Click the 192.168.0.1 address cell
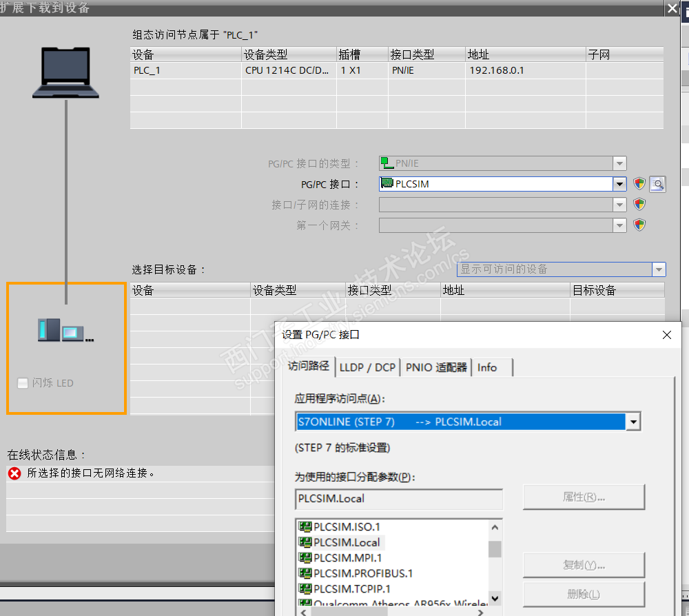 pyautogui.click(x=525, y=71)
